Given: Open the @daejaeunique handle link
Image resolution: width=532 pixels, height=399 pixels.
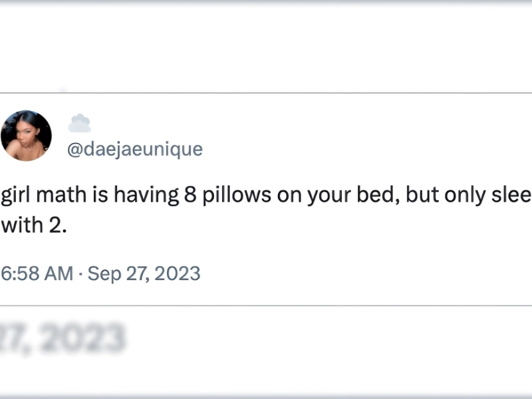Looking at the screenshot, I should [x=135, y=149].
